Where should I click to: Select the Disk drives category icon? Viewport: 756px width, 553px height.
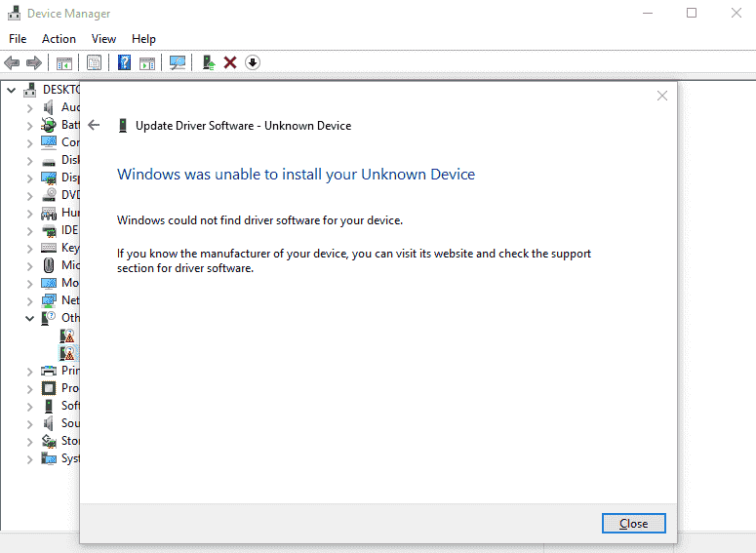pyautogui.click(x=49, y=161)
